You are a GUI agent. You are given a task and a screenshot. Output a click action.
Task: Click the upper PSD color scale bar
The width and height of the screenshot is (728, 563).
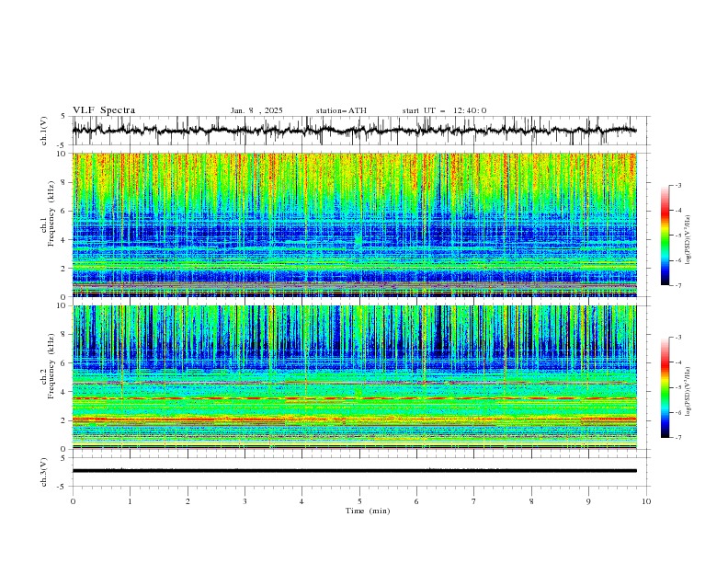point(665,236)
